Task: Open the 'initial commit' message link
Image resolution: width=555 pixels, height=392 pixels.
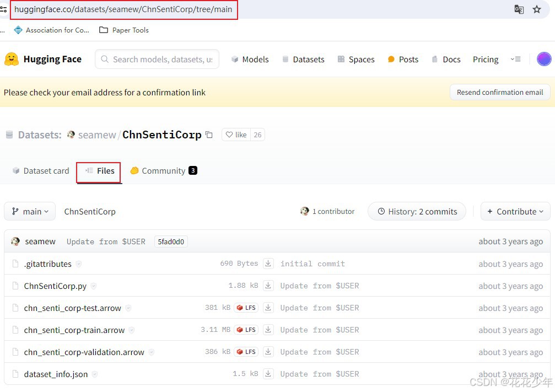Action: click(x=312, y=264)
